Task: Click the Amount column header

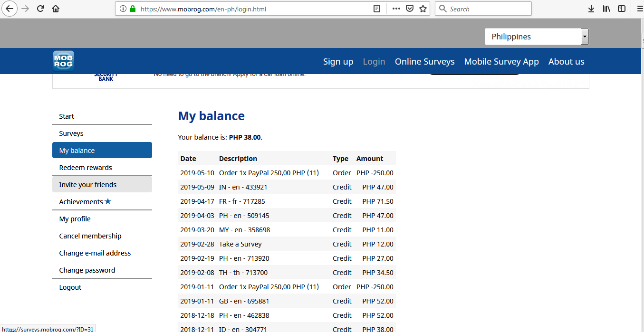Action: tap(370, 159)
